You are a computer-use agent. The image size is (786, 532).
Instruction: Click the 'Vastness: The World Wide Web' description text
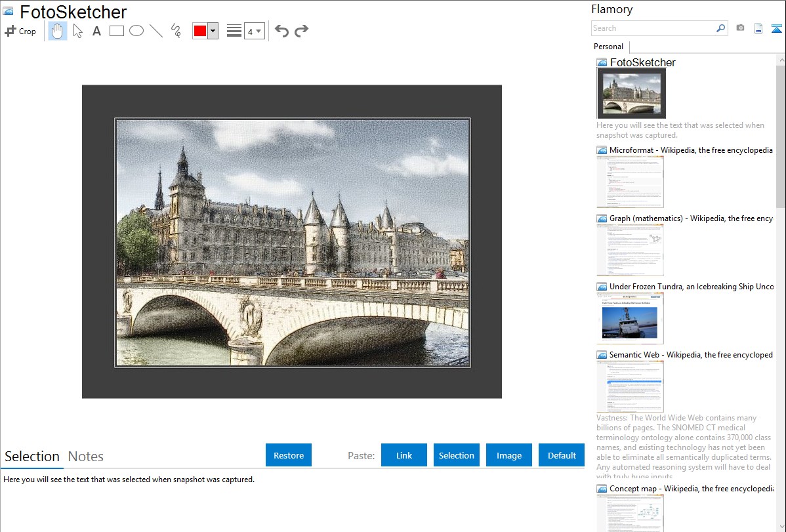[684, 447]
